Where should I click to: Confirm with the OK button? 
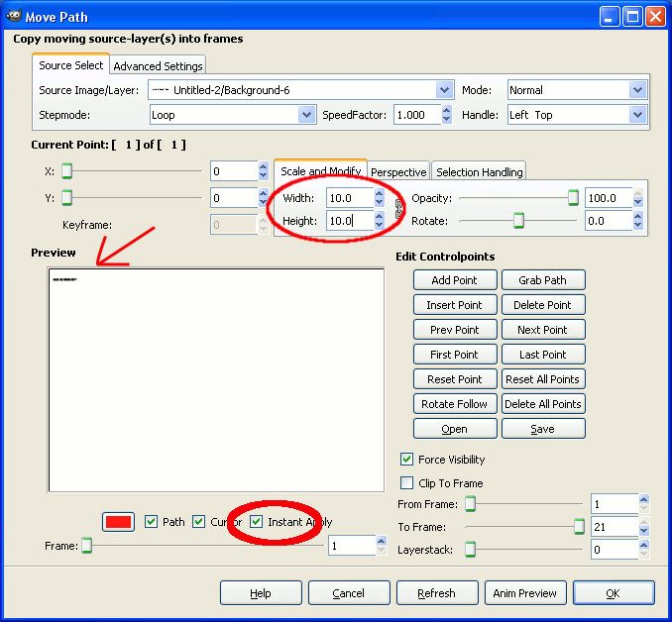[614, 593]
